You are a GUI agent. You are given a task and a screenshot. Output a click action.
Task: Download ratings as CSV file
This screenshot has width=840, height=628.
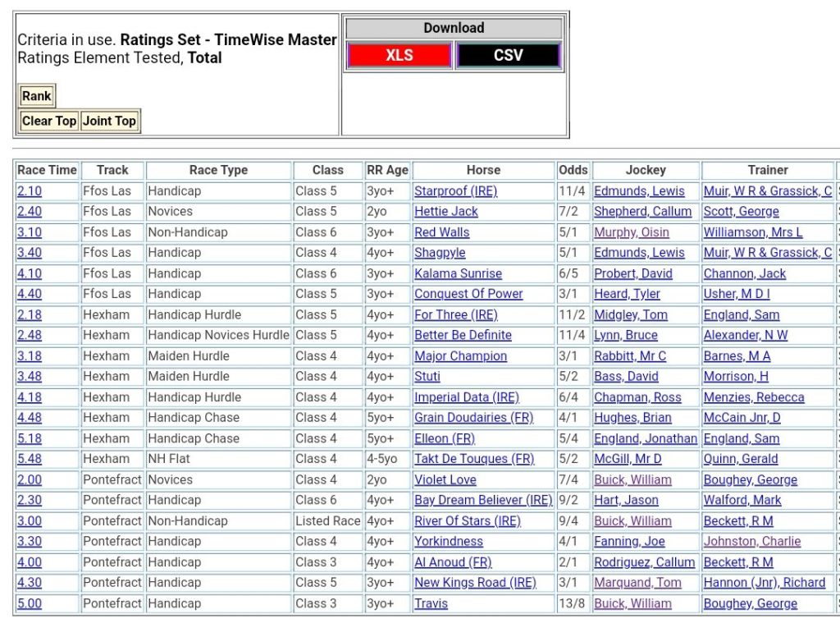pos(508,56)
